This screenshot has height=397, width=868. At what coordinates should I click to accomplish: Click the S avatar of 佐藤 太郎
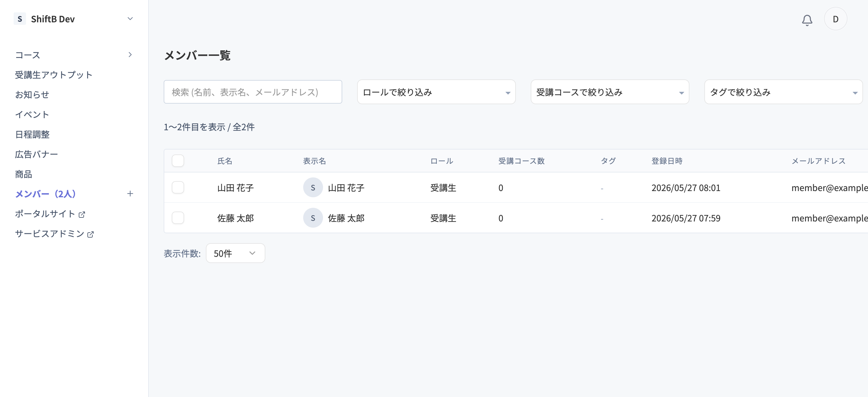point(313,218)
